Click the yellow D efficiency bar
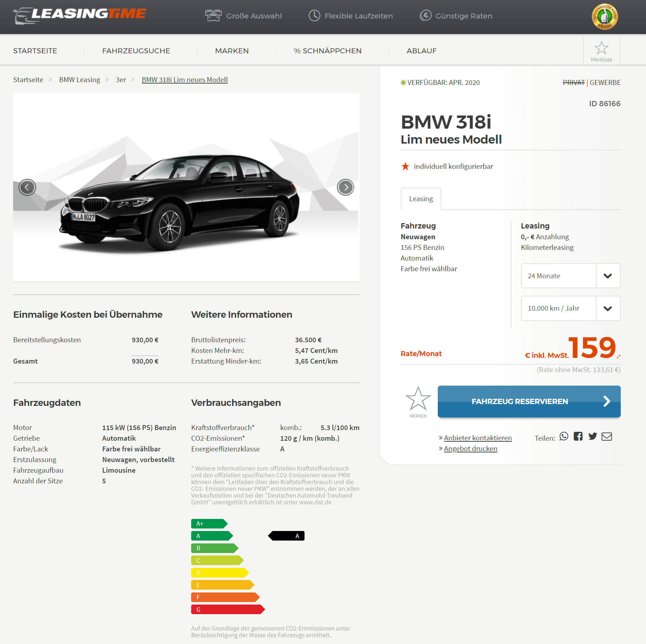The width and height of the screenshot is (646, 644). 220,573
